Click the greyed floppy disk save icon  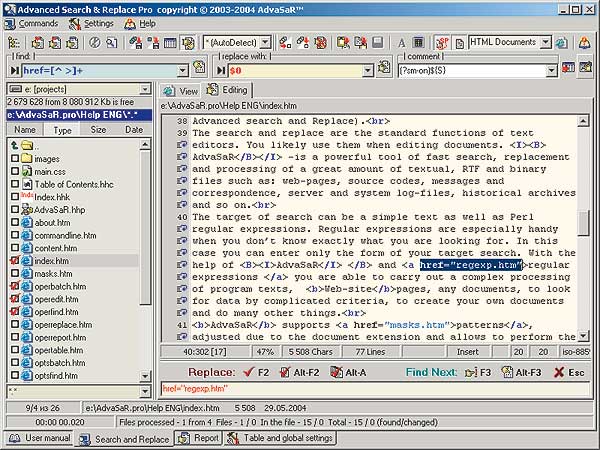pos(378,42)
